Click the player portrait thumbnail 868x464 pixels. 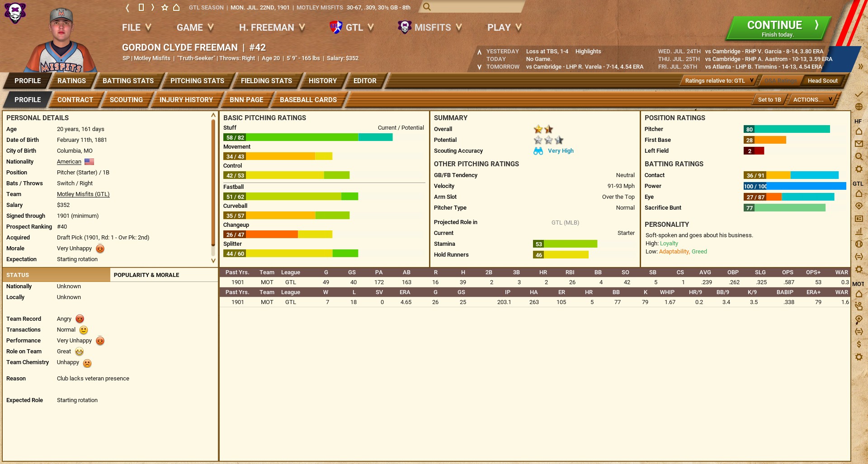click(x=61, y=40)
